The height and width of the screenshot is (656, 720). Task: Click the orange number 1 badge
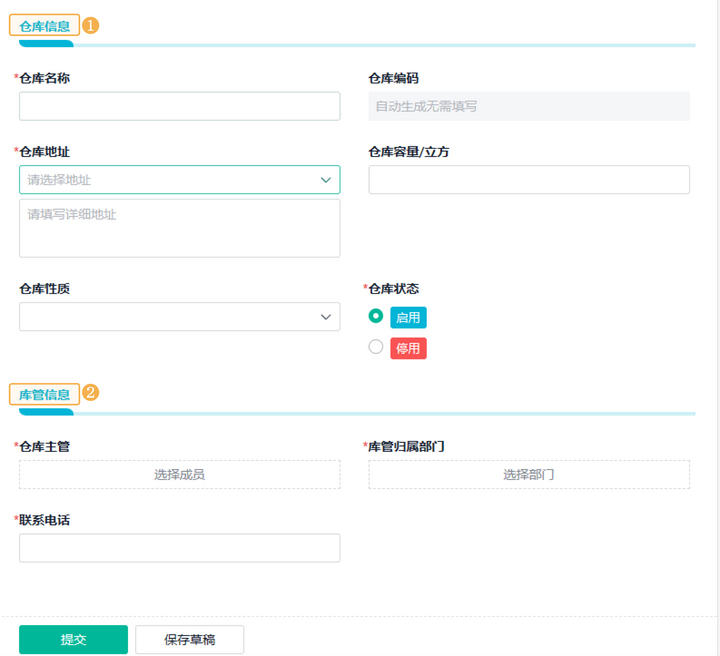point(90,26)
